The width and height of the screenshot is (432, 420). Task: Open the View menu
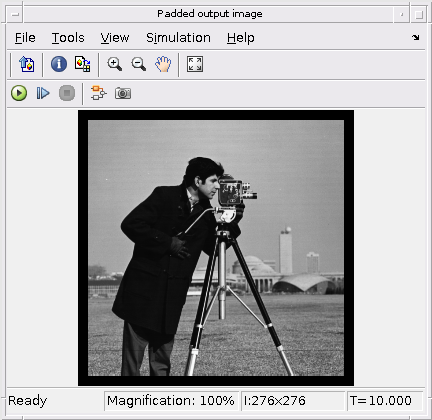(x=115, y=38)
